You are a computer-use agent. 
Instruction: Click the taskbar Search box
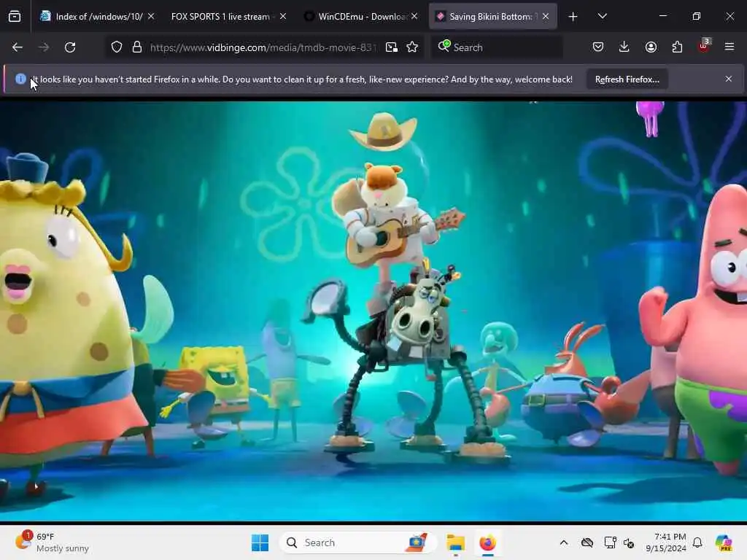point(357,542)
